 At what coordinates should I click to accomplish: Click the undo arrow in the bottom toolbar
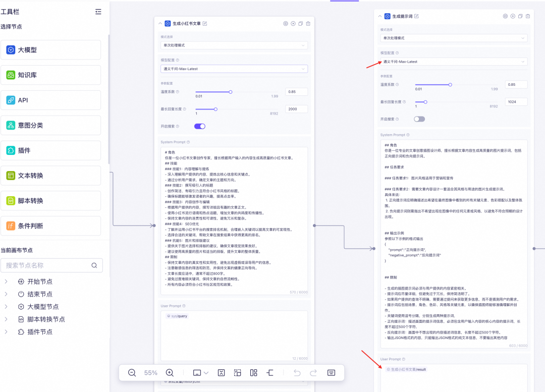(297, 373)
